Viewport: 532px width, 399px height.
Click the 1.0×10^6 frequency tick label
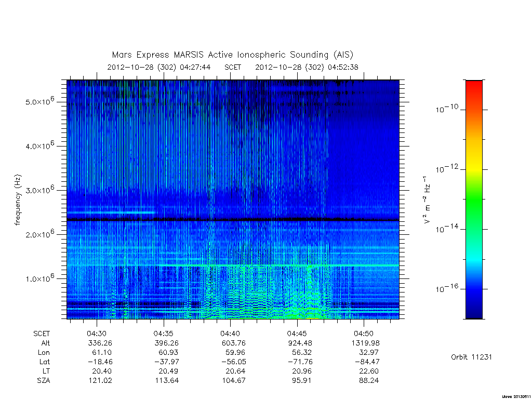[39, 278]
